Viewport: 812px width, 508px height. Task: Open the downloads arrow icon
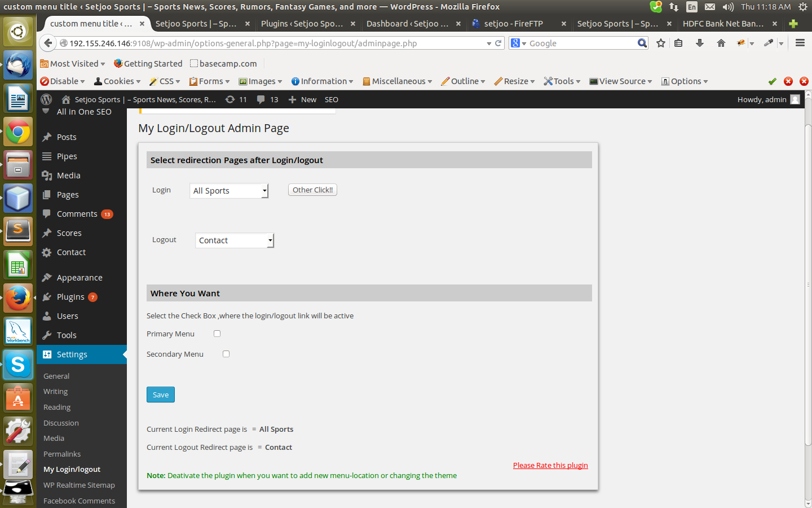pos(699,43)
